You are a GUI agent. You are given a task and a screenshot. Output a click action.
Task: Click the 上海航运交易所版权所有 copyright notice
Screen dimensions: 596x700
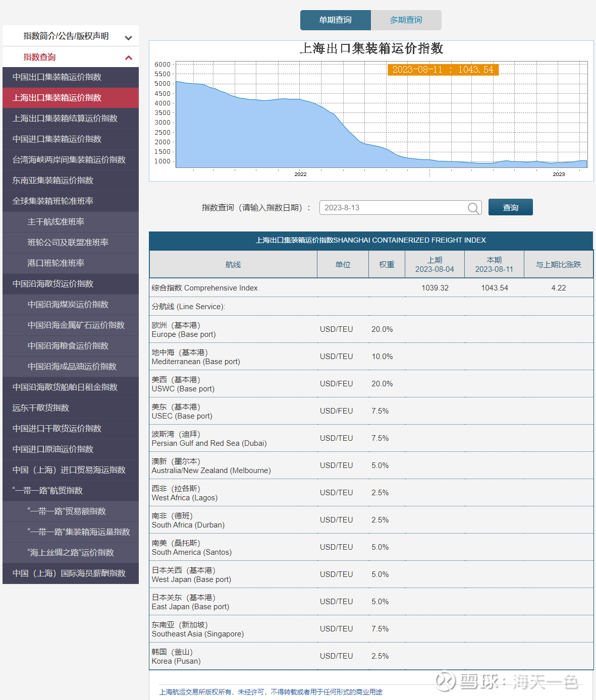[x=270, y=692]
